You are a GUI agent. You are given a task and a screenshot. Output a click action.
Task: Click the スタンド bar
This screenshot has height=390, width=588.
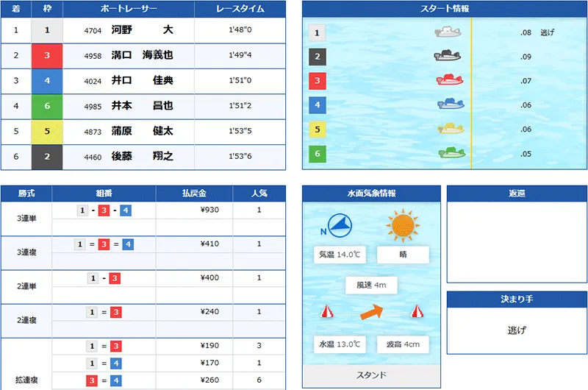tap(371, 375)
